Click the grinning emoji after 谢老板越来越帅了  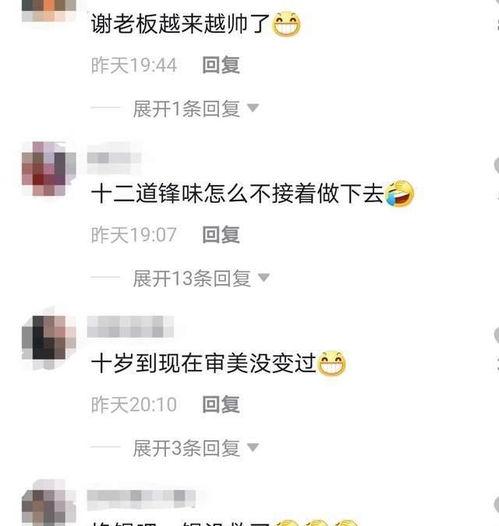click(287, 24)
